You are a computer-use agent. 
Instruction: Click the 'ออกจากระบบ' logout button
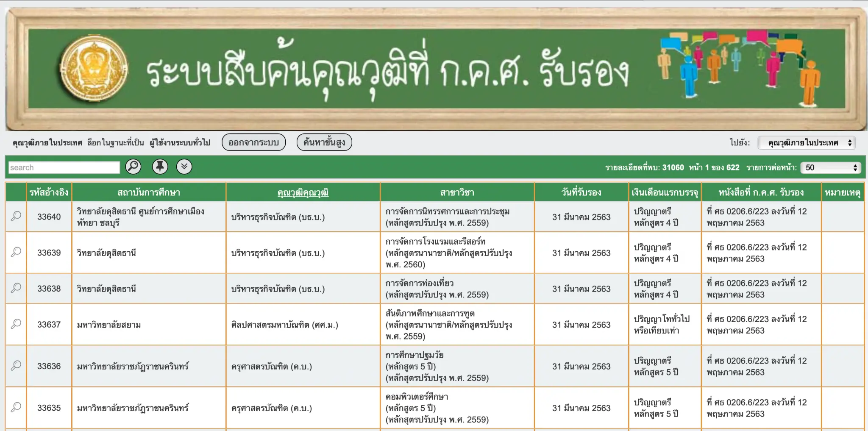[253, 142]
